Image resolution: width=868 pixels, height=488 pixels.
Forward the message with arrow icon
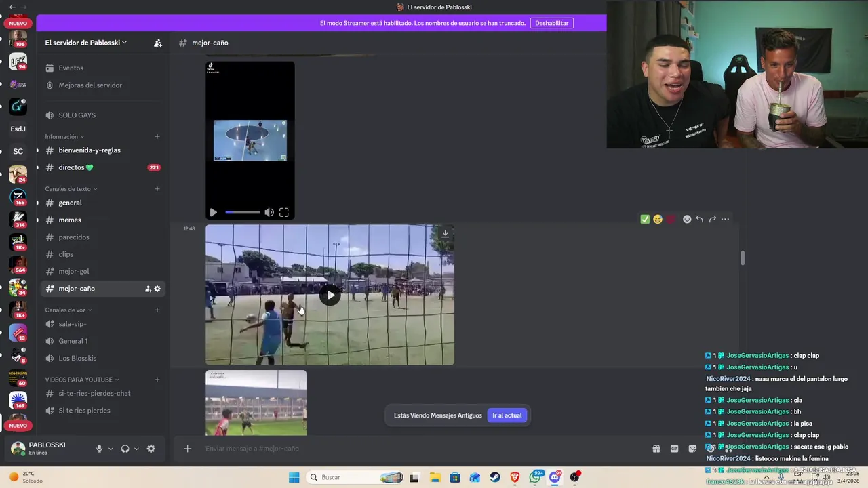tap(713, 219)
